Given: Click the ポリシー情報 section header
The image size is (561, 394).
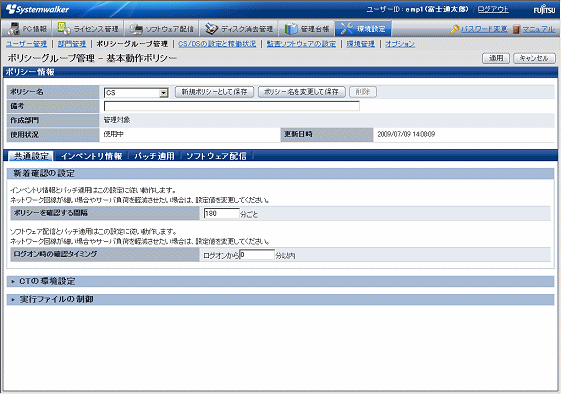Looking at the screenshot, I should [280, 72].
